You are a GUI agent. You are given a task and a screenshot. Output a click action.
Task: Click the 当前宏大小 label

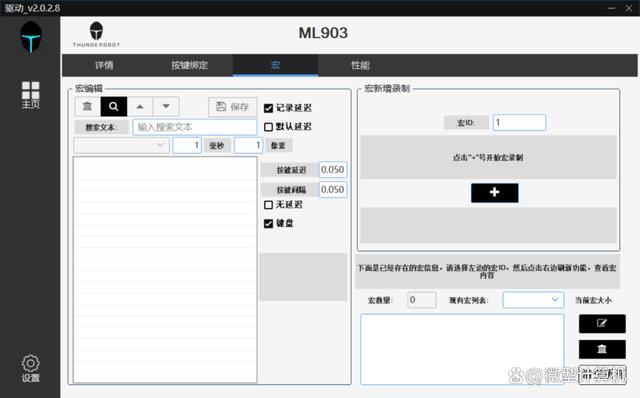pos(593,300)
